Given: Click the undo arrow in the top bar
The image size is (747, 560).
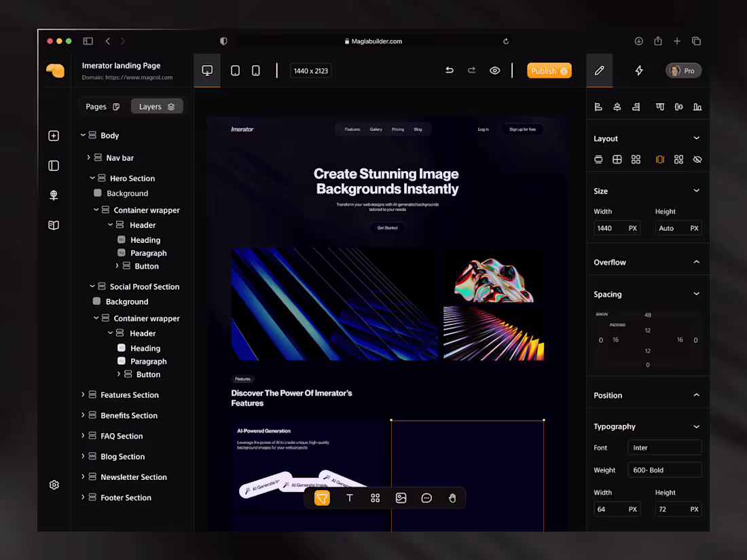Looking at the screenshot, I should pyautogui.click(x=449, y=70).
